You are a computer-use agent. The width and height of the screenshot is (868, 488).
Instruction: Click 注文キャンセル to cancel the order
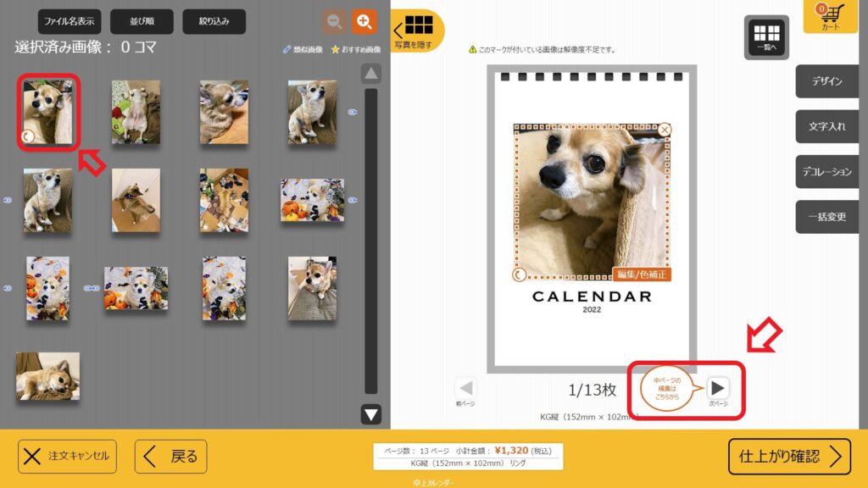[x=68, y=457]
